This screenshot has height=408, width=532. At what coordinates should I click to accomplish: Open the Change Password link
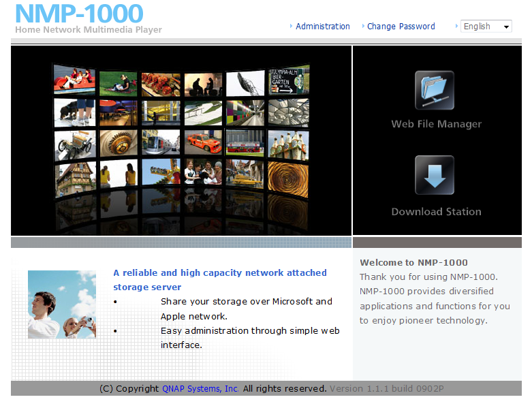[x=401, y=27]
